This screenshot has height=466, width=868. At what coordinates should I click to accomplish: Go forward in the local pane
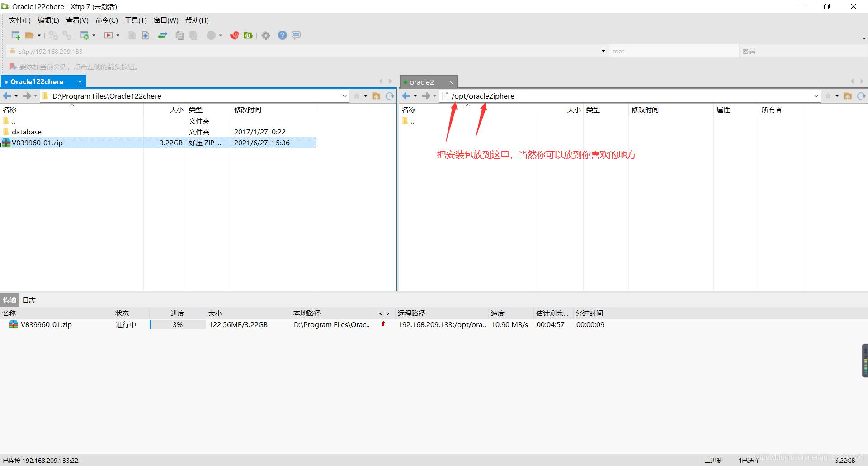pyautogui.click(x=27, y=96)
